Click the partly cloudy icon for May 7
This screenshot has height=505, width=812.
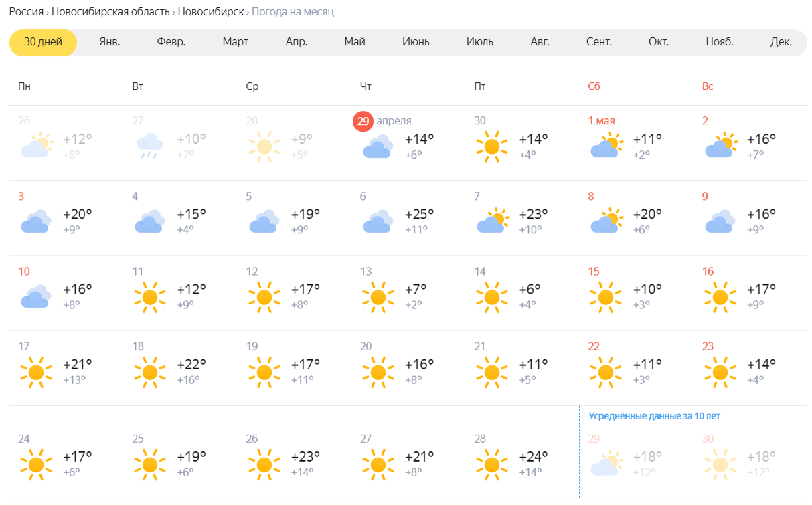pyautogui.click(x=493, y=221)
